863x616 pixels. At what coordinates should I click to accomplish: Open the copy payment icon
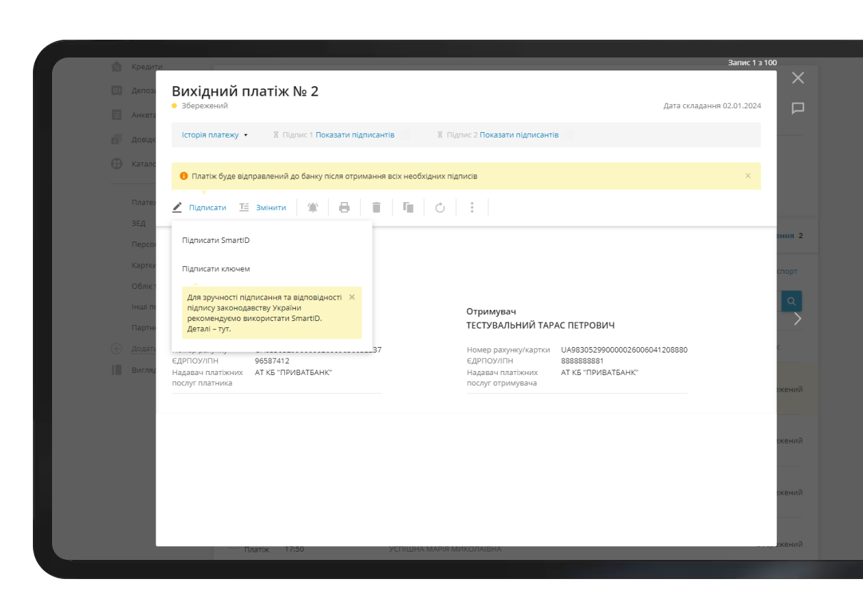coord(408,207)
